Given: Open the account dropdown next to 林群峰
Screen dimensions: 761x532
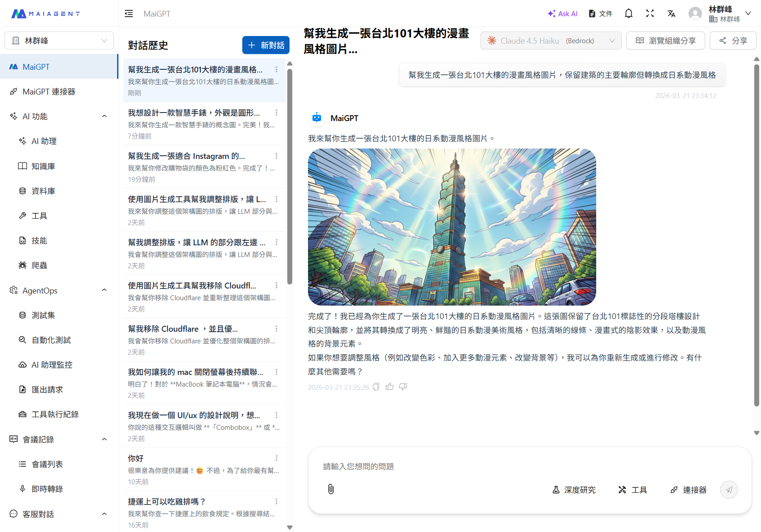Looking at the screenshot, I should tap(748, 13).
